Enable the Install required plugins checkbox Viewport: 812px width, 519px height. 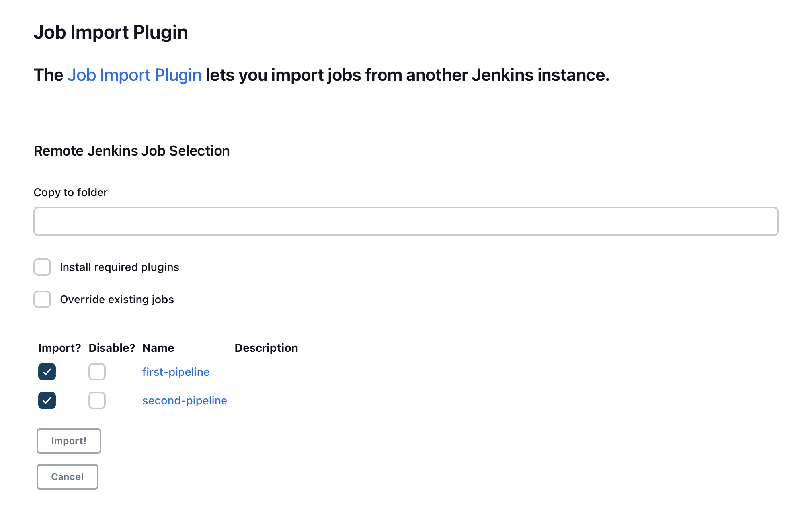coord(42,267)
